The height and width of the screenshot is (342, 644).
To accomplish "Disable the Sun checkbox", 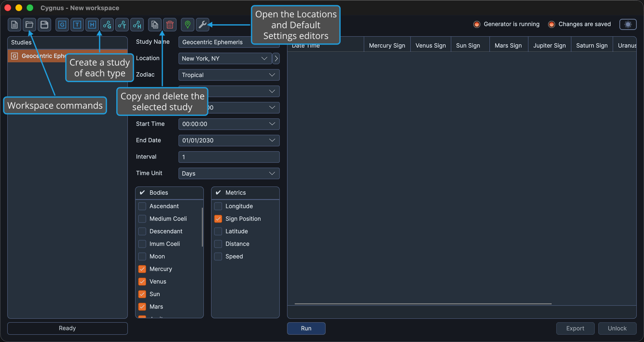I will coord(142,294).
